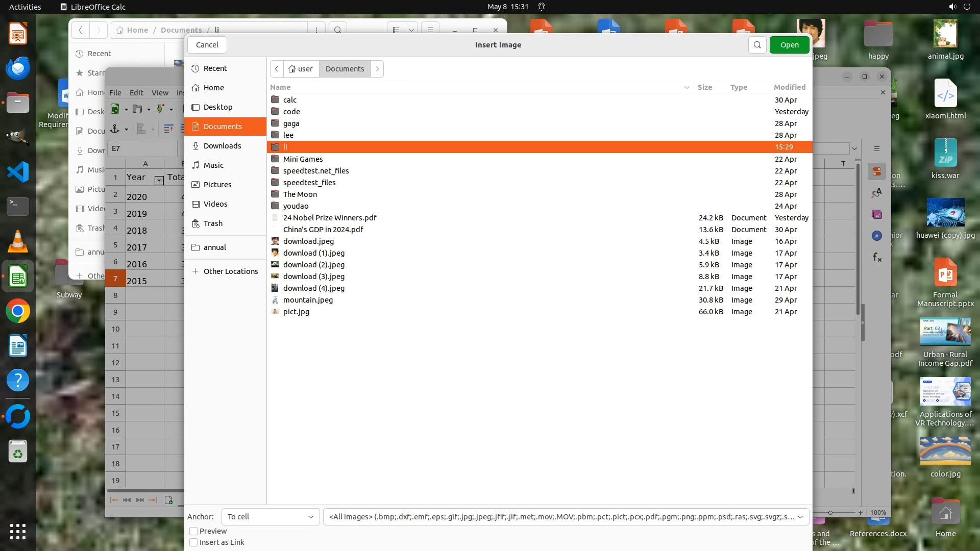The height and width of the screenshot is (551, 980).
Task: Click the zoom slider handle in Calc
Action: [x=830, y=512]
